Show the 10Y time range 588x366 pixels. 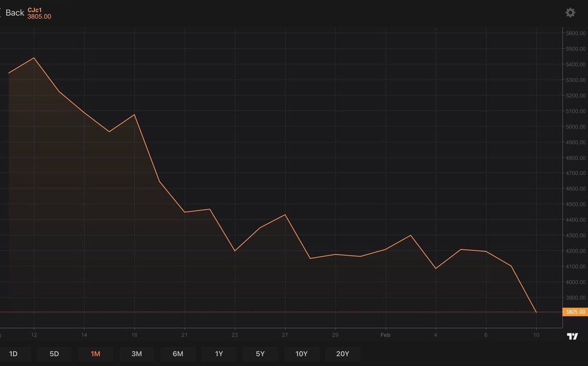pos(301,354)
